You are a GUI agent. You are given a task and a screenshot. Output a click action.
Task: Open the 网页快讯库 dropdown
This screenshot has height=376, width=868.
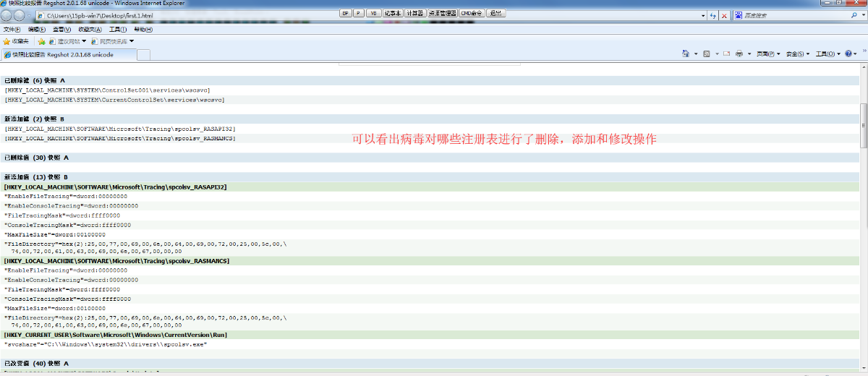click(x=112, y=41)
